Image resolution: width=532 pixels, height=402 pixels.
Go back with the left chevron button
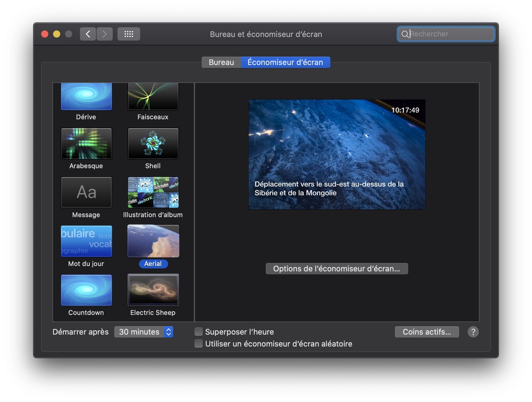pyautogui.click(x=88, y=34)
